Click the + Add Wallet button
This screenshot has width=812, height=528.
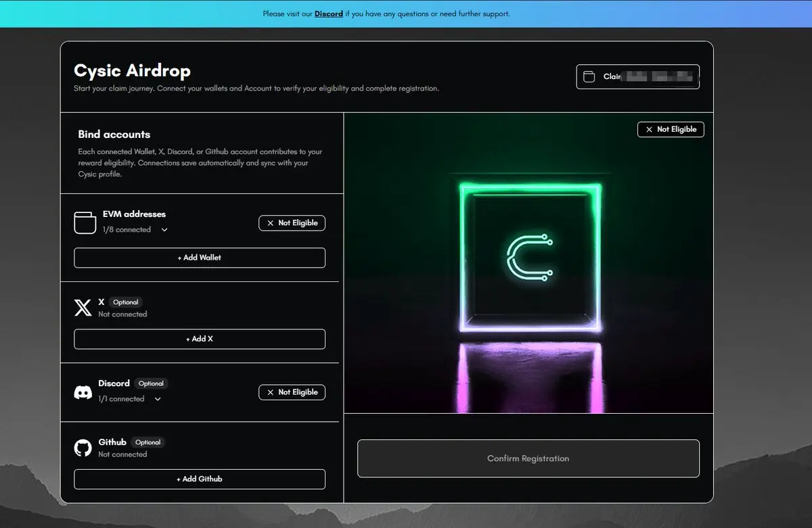200,258
